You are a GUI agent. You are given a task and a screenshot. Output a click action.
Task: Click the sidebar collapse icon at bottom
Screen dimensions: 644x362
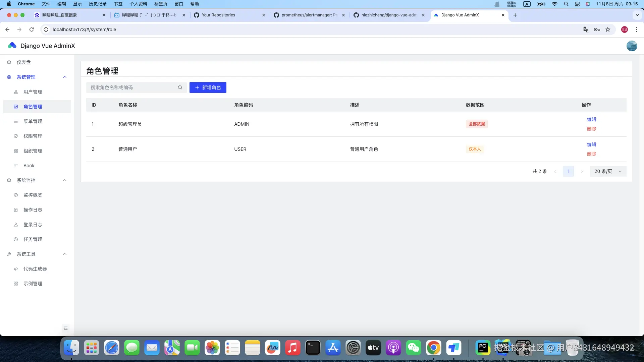point(66,328)
